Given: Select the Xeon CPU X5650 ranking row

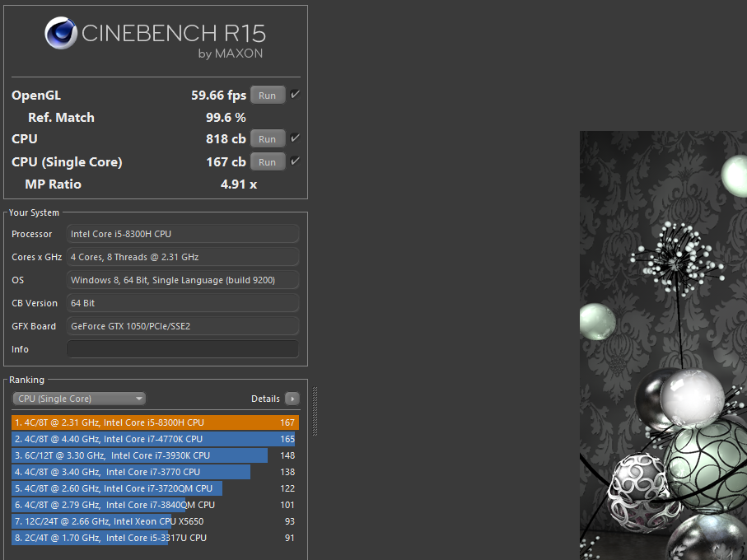Looking at the screenshot, I should click(156, 521).
